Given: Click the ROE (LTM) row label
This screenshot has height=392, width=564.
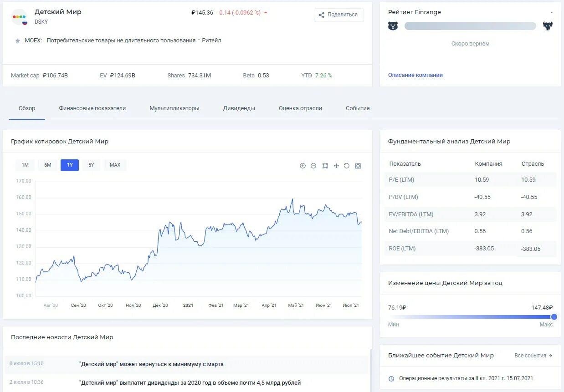Looking at the screenshot, I should click(x=402, y=249).
